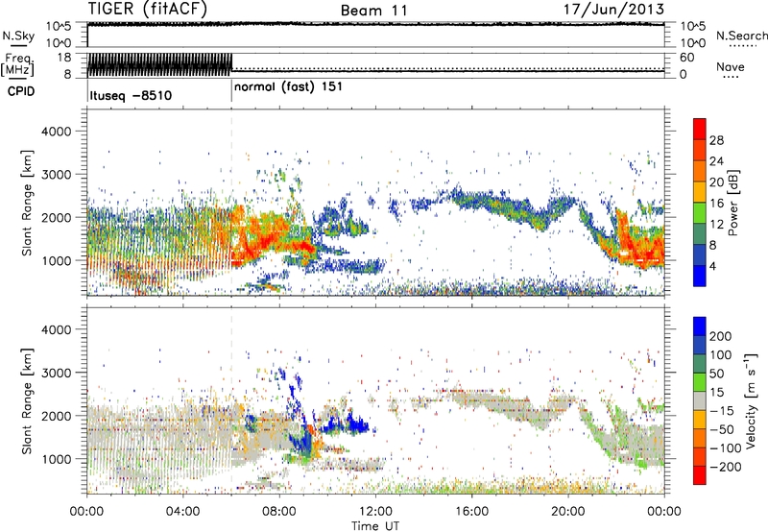
Task: Click the '08:00' time tick label
Action: pyautogui.click(x=279, y=512)
